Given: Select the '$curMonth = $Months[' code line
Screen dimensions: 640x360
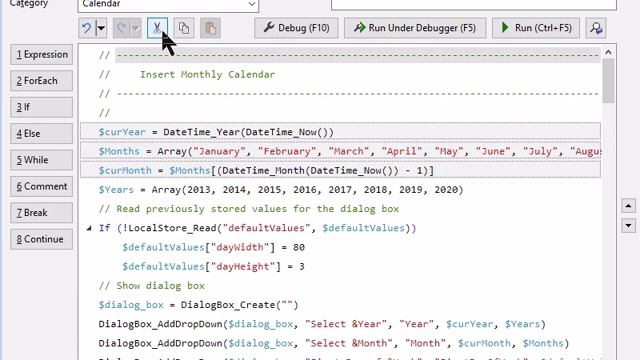Looking at the screenshot, I should (340, 170).
